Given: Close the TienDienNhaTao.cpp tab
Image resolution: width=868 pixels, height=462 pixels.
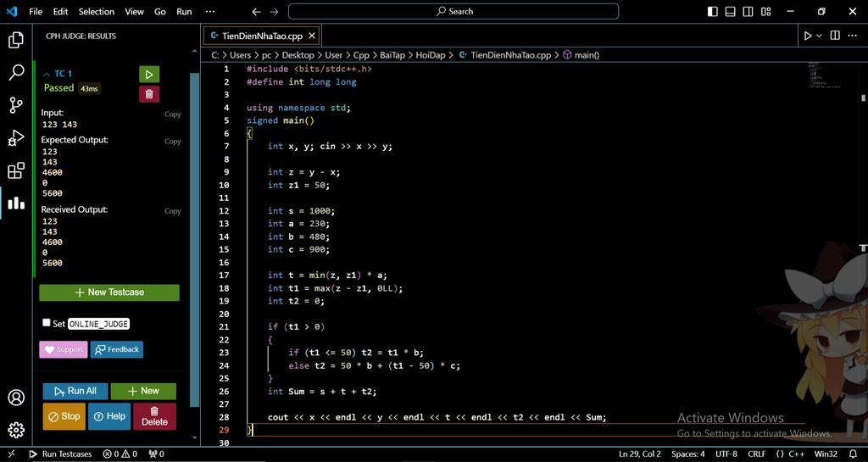Looking at the screenshot, I should 312,36.
